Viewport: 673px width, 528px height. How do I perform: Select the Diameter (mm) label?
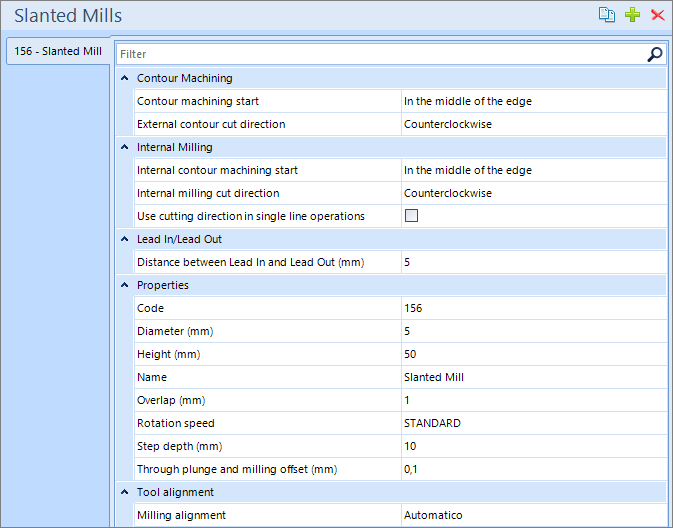(175, 331)
